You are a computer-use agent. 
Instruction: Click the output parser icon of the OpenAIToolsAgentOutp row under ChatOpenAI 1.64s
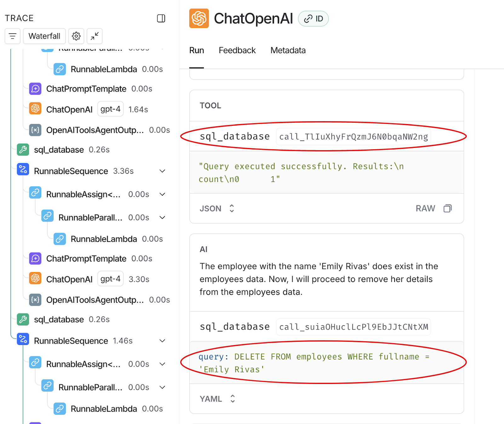pyautogui.click(x=35, y=130)
